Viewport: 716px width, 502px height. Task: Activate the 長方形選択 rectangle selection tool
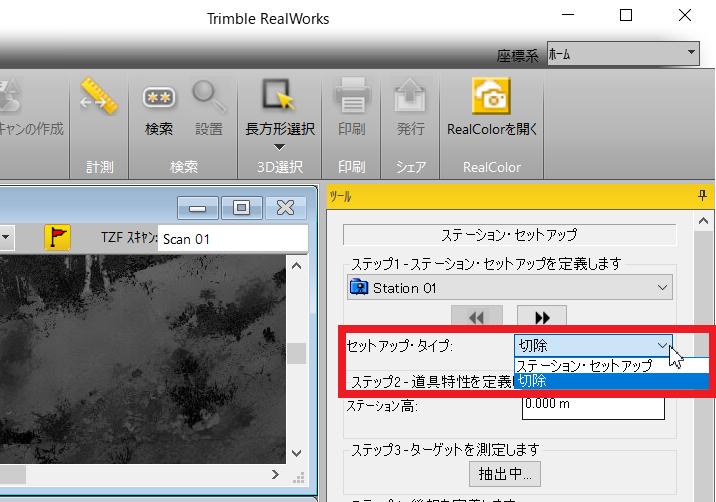point(279,108)
